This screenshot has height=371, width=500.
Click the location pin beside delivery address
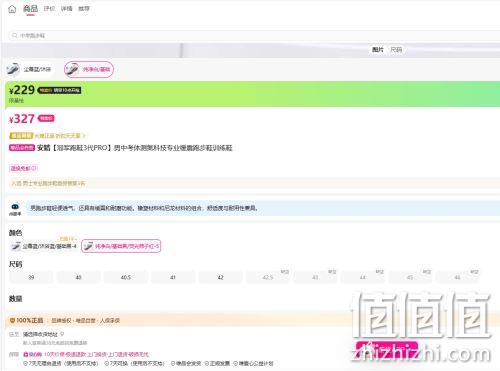(62, 334)
